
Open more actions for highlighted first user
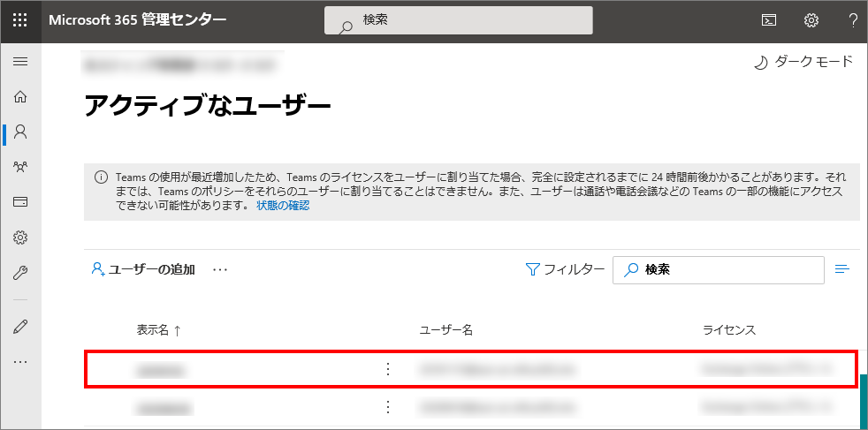[388, 369]
